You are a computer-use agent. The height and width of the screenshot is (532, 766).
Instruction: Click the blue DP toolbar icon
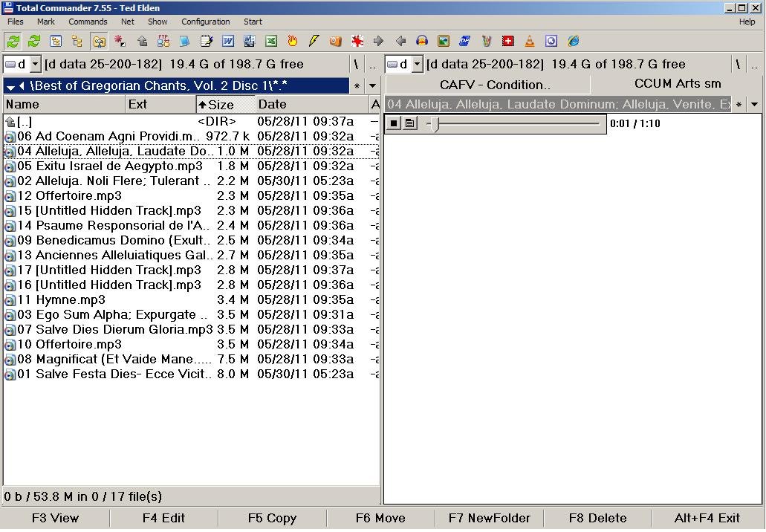(464, 41)
